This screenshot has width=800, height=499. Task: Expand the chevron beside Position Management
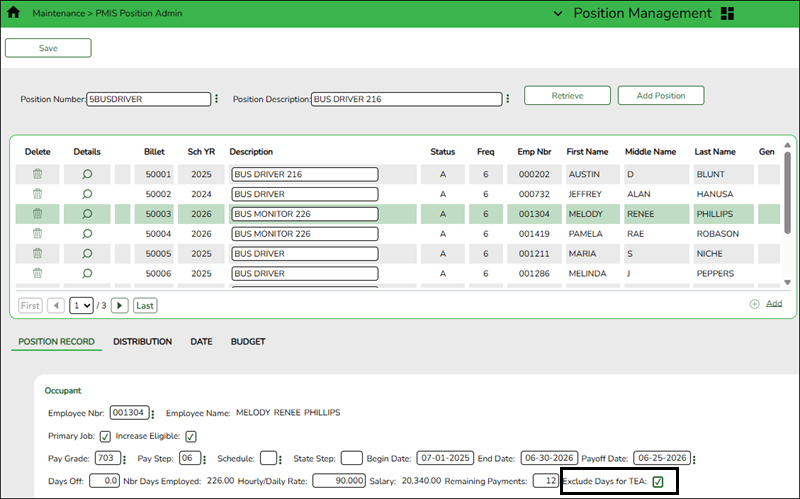[x=558, y=14]
